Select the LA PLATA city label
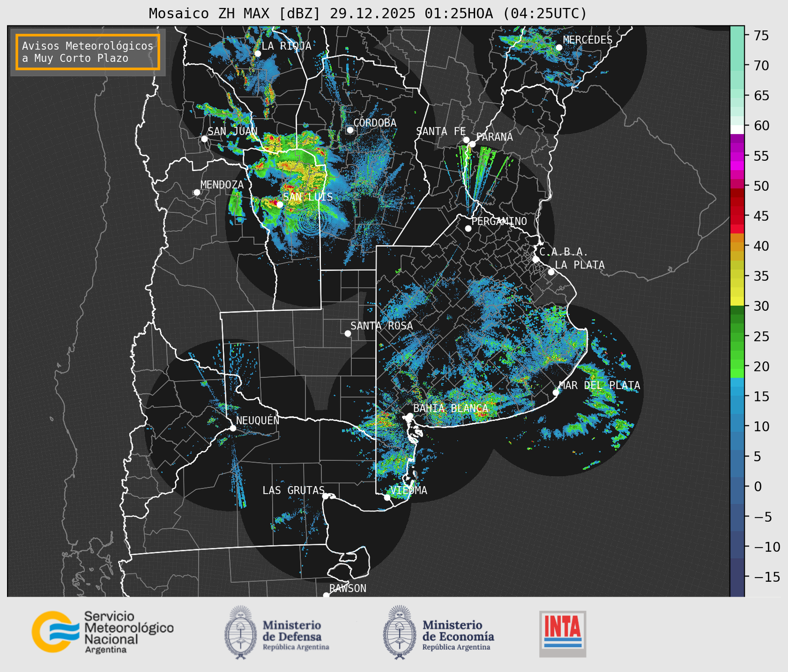Viewport: 788px width, 672px height. [x=580, y=265]
